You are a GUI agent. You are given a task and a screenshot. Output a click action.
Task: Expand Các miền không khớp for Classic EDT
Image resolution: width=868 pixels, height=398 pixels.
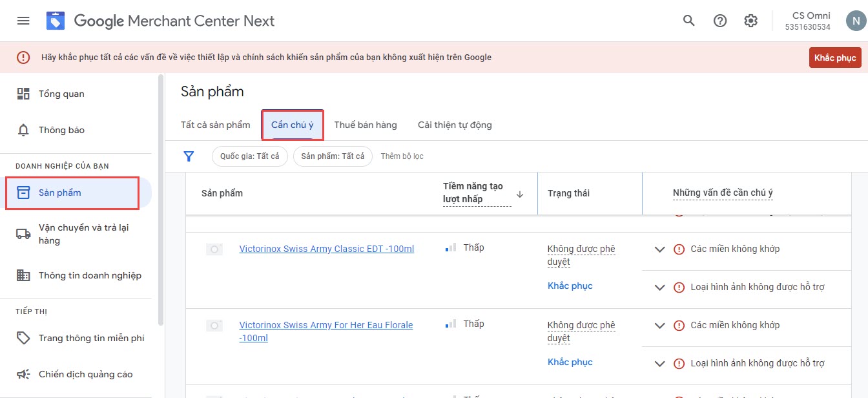[x=659, y=249]
